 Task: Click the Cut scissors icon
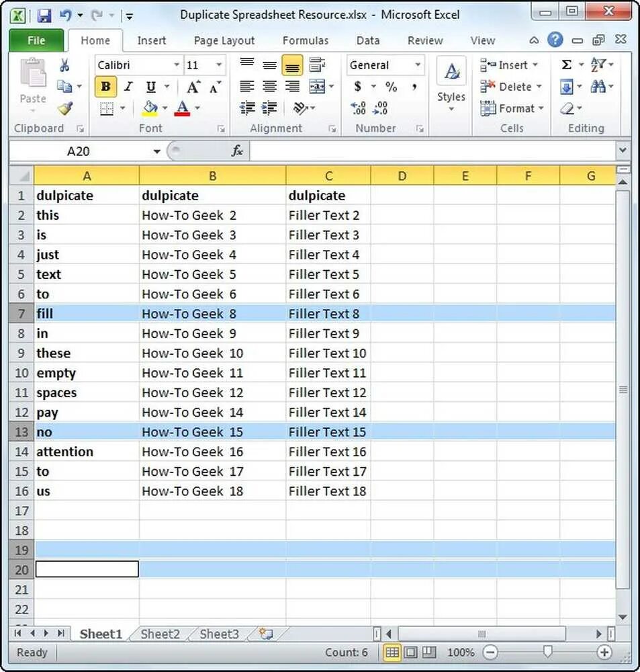(64, 65)
